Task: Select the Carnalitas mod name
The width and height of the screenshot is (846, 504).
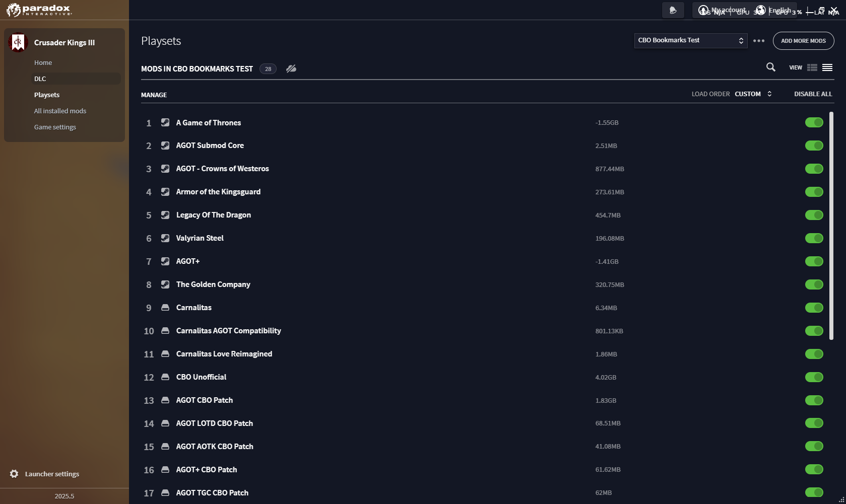Action: pyautogui.click(x=194, y=308)
